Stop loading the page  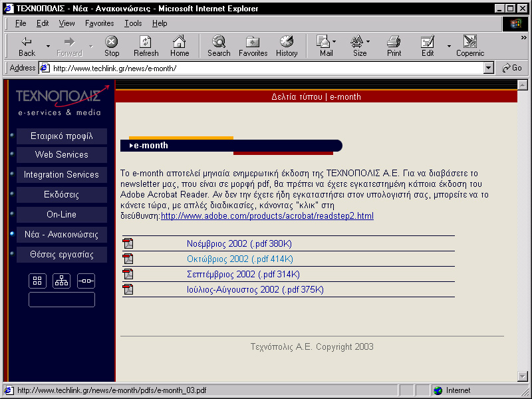(111, 46)
